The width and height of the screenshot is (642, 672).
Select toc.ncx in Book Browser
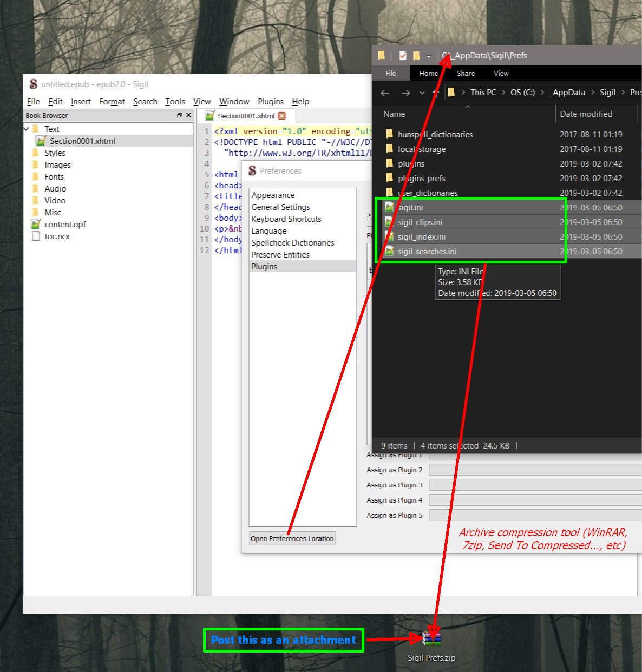[57, 236]
